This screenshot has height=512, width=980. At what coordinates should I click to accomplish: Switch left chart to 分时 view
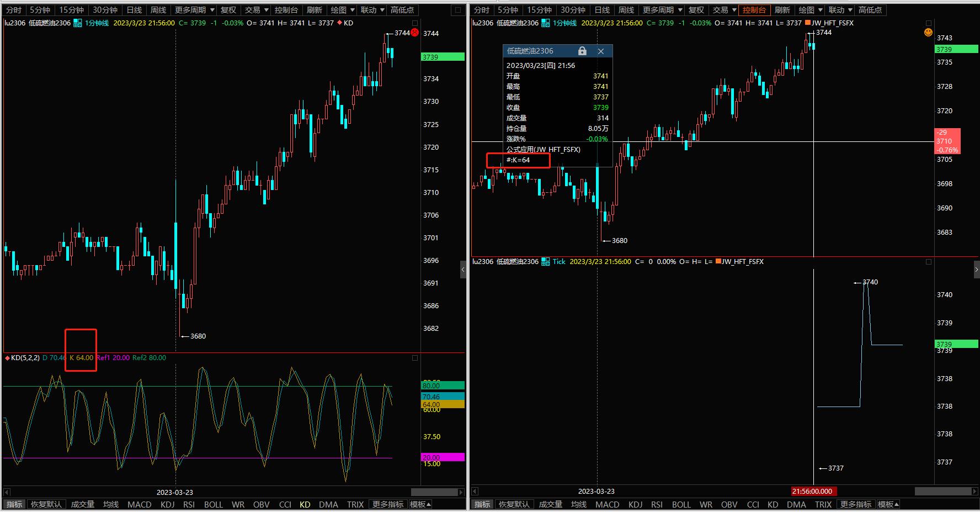click(14, 10)
